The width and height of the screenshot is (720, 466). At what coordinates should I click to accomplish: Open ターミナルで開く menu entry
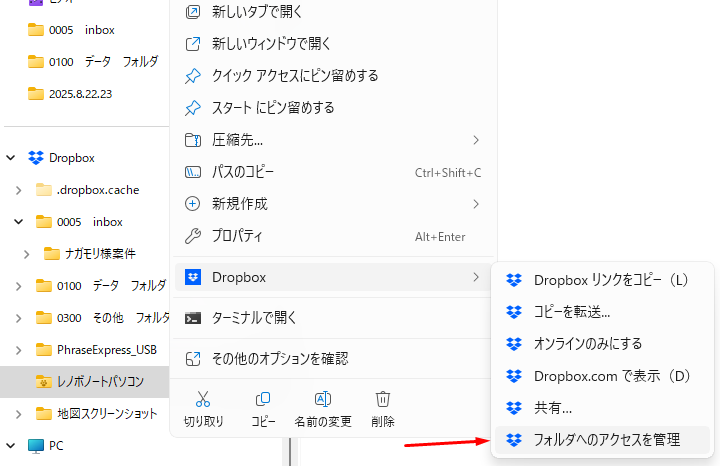click(x=255, y=318)
